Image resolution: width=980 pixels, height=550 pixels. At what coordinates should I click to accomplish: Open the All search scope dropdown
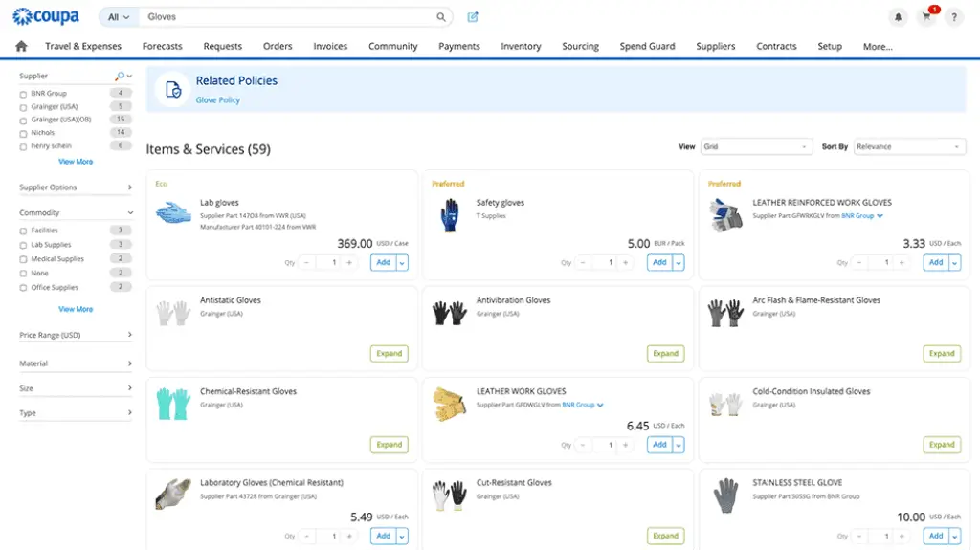point(119,17)
